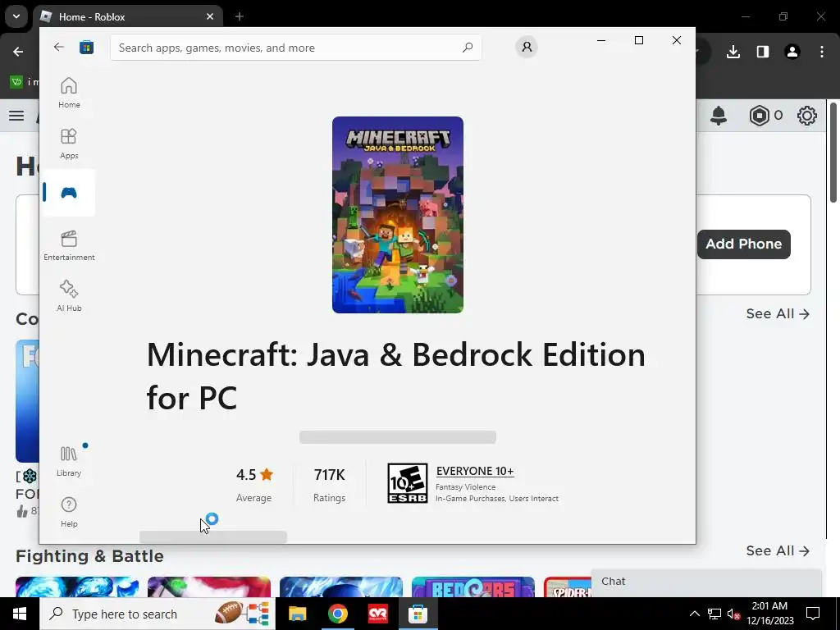Click Roblox Robux icon

click(x=760, y=115)
